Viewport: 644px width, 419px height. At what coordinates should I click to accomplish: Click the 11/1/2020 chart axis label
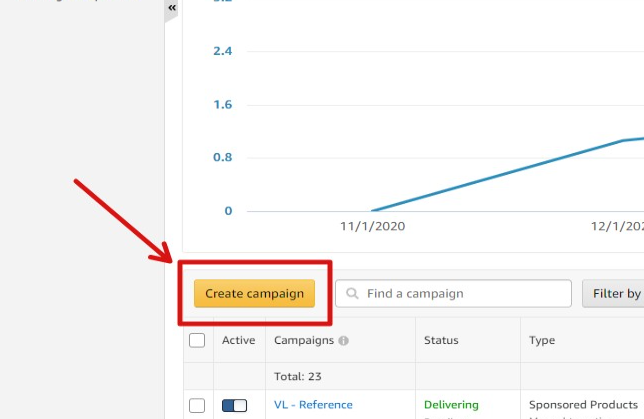tap(373, 226)
